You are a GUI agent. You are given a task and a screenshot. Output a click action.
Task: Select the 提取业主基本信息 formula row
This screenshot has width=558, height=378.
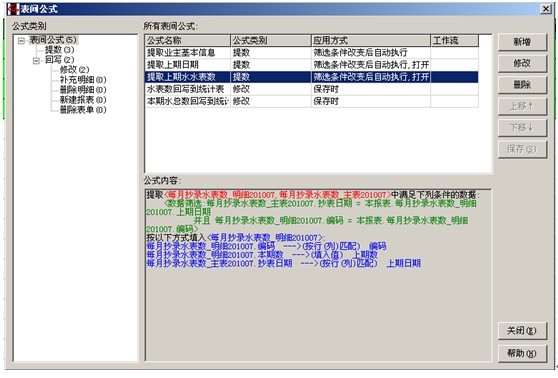(311, 53)
